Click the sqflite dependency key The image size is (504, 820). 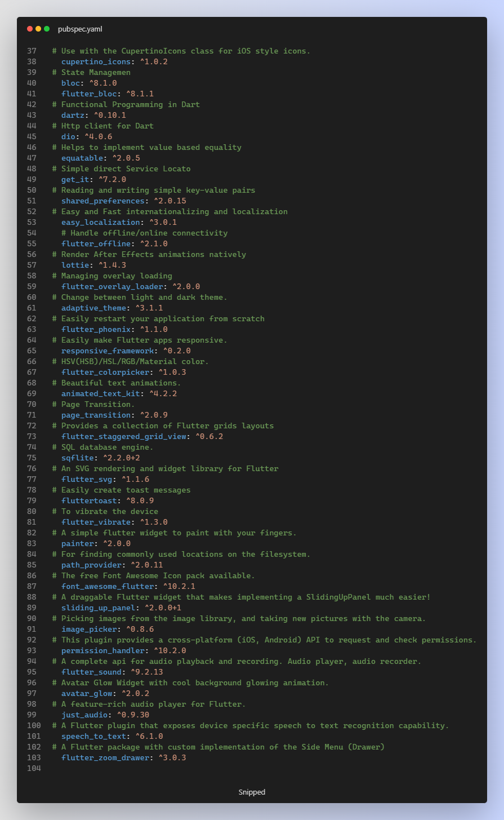(x=77, y=458)
